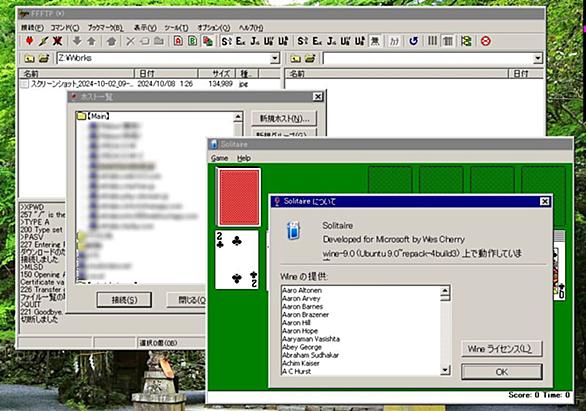Screen dimensions: 586x411
Task: Click the Quick Connect lightning icon
Action: [43, 41]
